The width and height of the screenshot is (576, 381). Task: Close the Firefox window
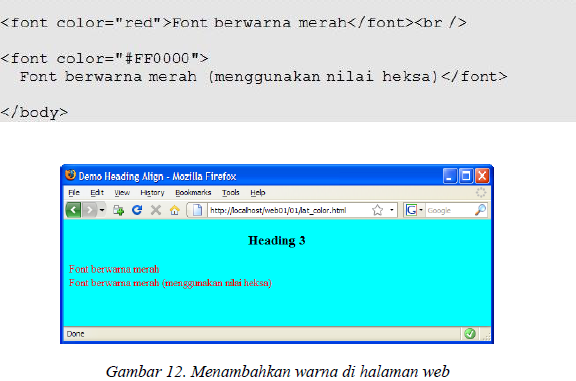pyautogui.click(x=482, y=176)
